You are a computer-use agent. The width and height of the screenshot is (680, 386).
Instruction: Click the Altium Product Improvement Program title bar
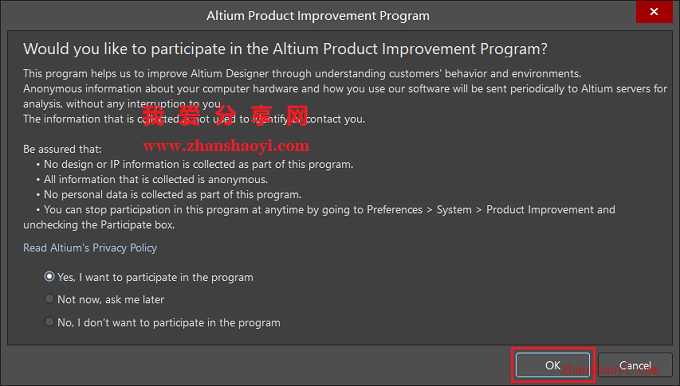click(x=318, y=16)
